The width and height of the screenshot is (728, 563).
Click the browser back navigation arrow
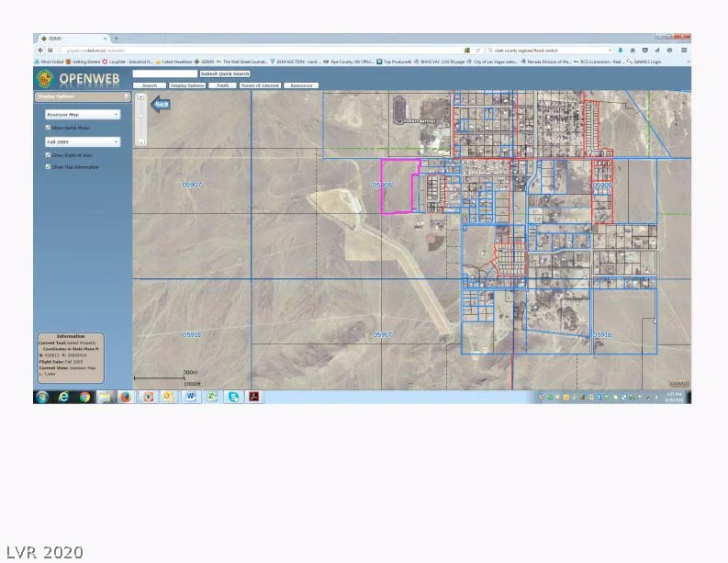click(x=41, y=51)
